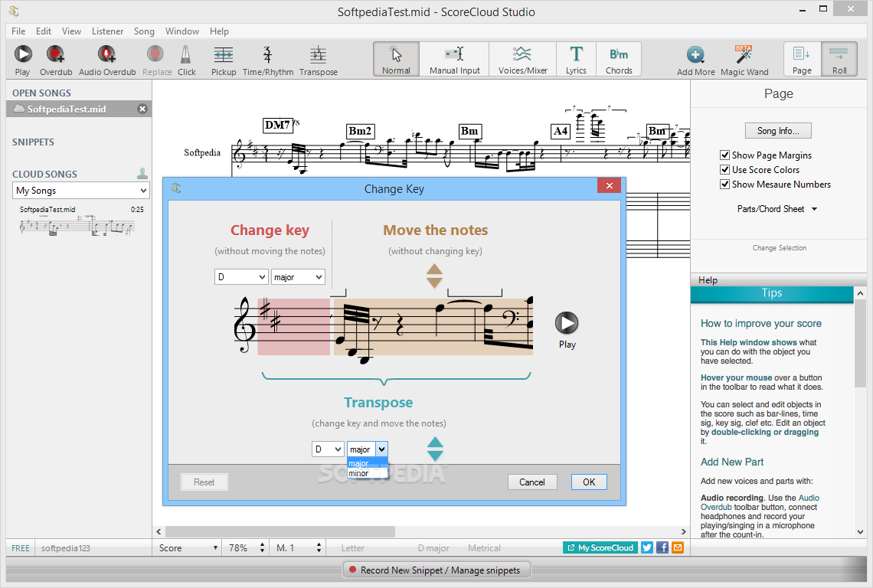Click the Add More plus icon
The height and width of the screenshot is (588, 873).
click(695, 54)
